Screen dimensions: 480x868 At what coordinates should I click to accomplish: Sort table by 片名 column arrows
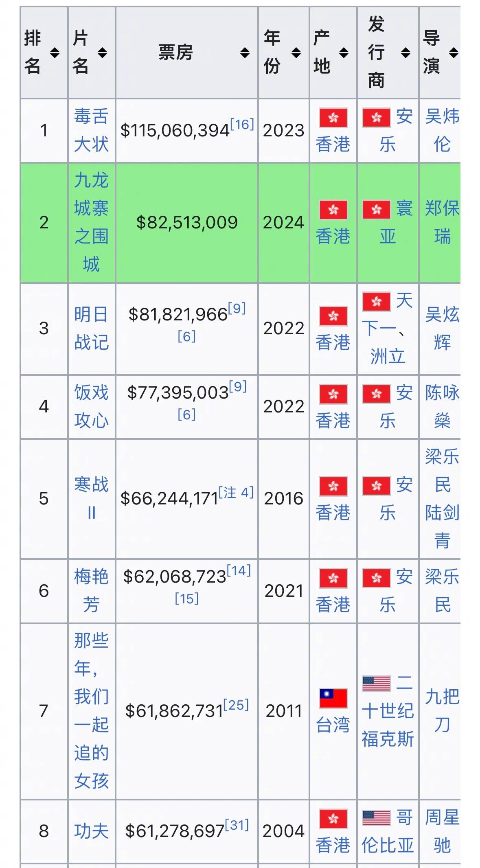[103, 53]
